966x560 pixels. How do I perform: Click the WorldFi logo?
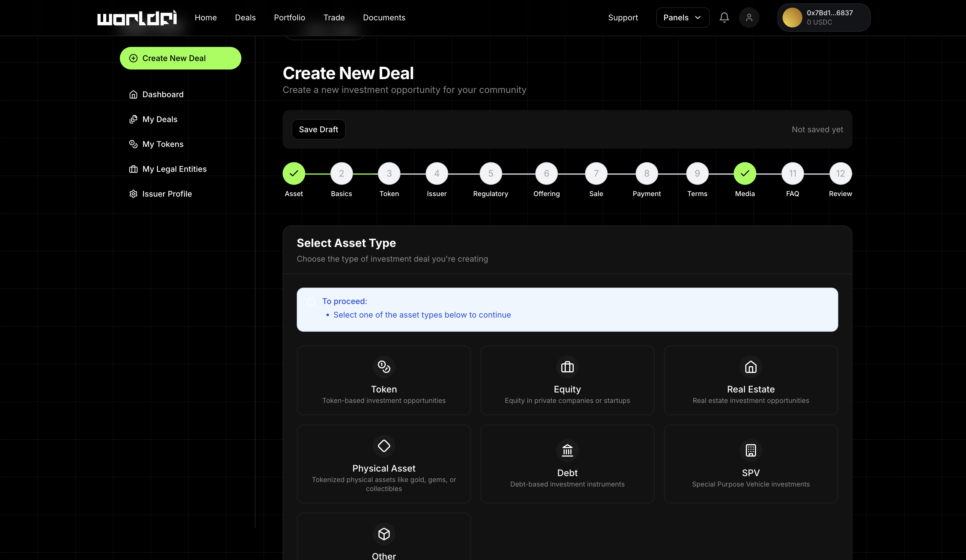(x=137, y=18)
